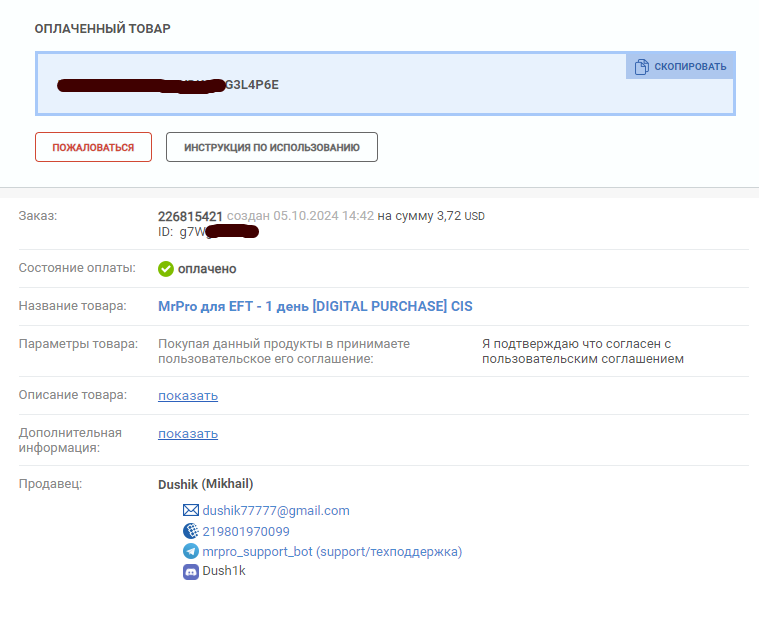Click the оплачено status text
This screenshot has width=759, height=622.
point(207,269)
